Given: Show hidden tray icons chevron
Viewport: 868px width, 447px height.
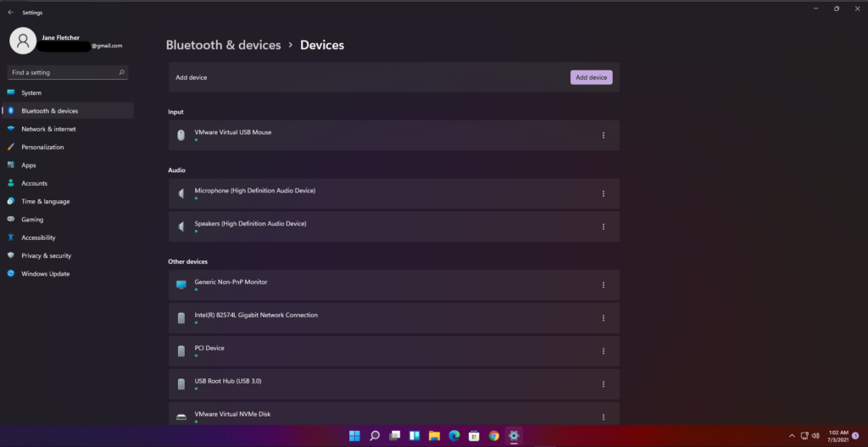Looking at the screenshot, I should [x=792, y=436].
